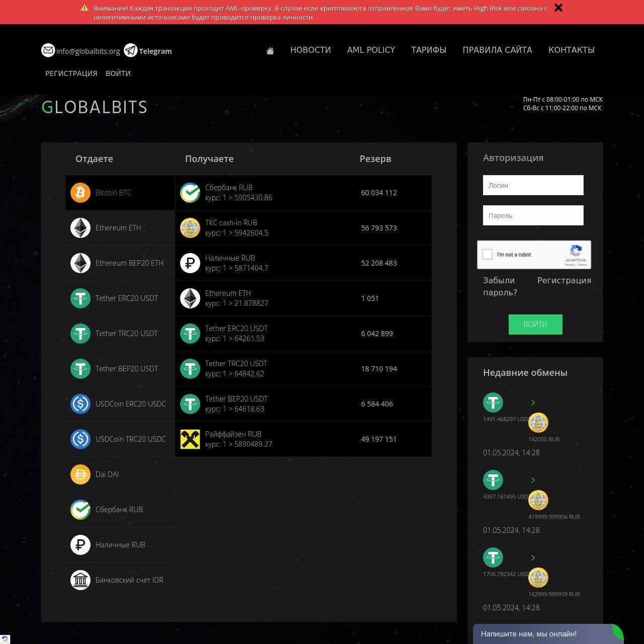Click the Наличные RUB rate 5871404.7 text
This screenshot has width=644, height=644.
(x=236, y=268)
